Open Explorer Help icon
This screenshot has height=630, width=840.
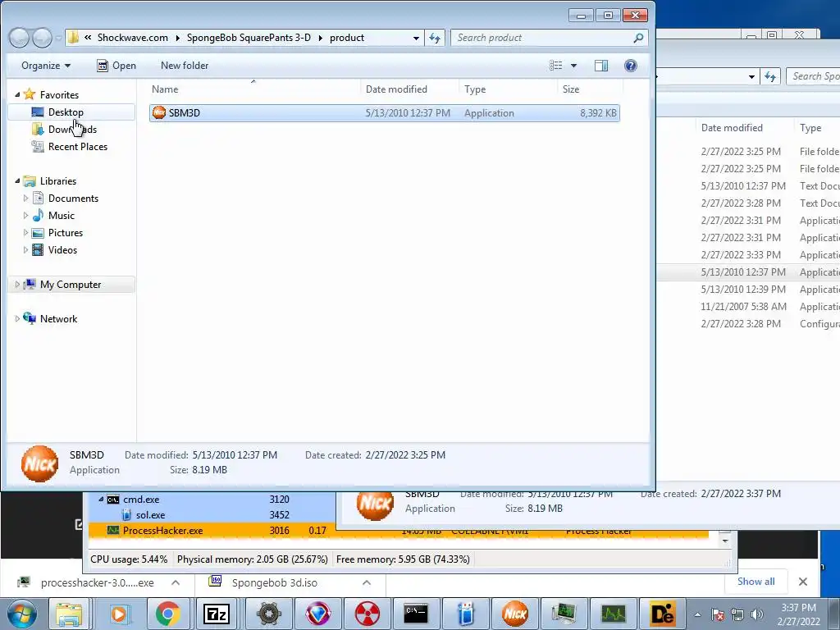(x=631, y=66)
